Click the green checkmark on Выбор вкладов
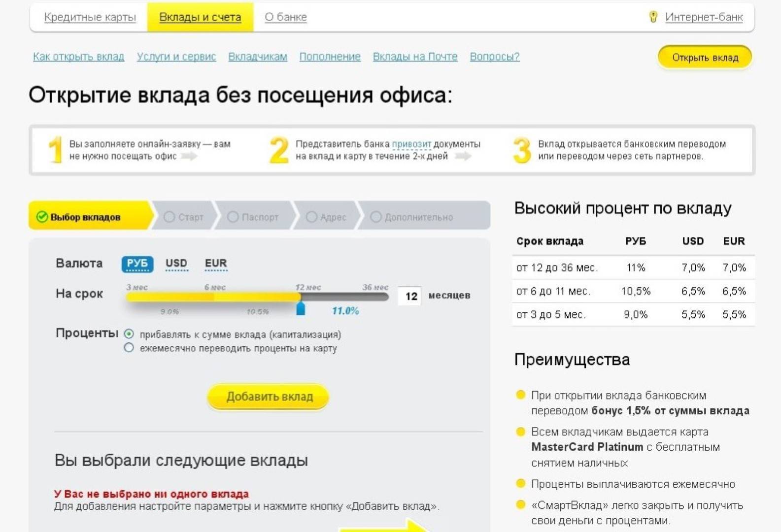The width and height of the screenshot is (781, 532). [42, 217]
